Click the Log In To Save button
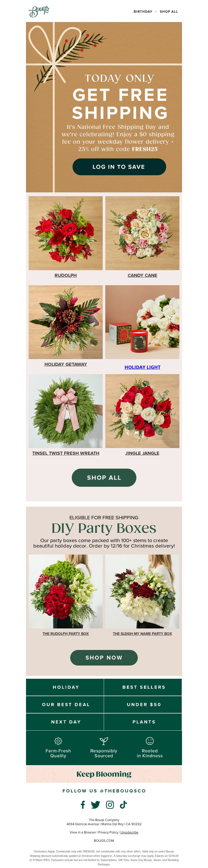This screenshot has height=868, width=208. pyautogui.click(x=119, y=167)
